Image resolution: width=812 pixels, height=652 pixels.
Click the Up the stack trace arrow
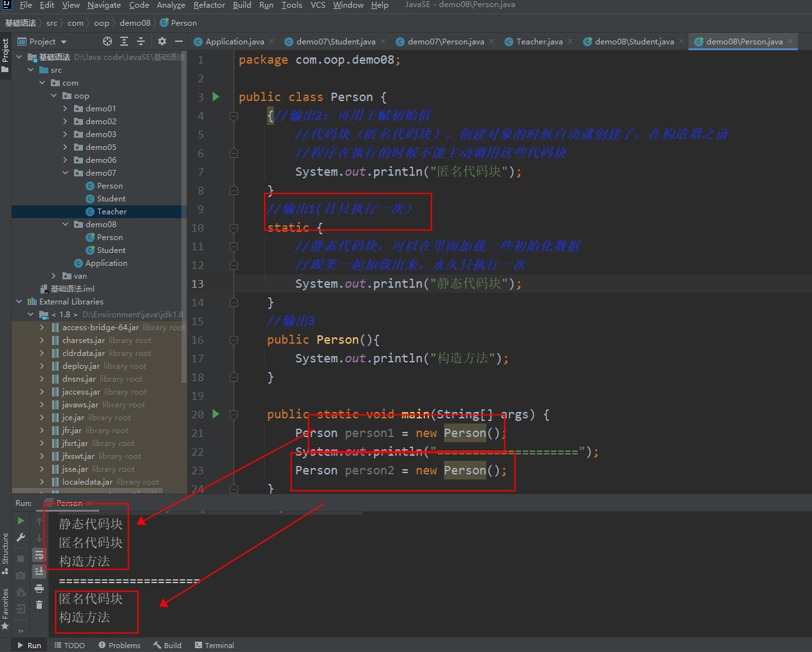39,521
